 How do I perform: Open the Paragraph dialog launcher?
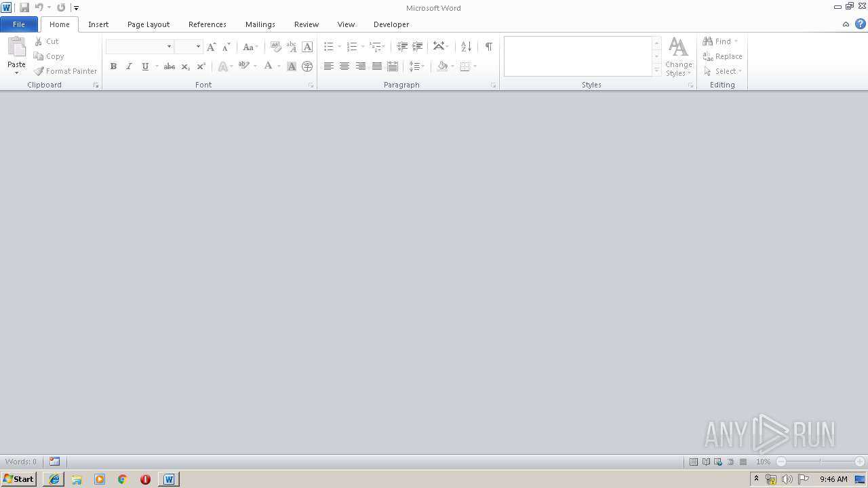[x=493, y=85]
